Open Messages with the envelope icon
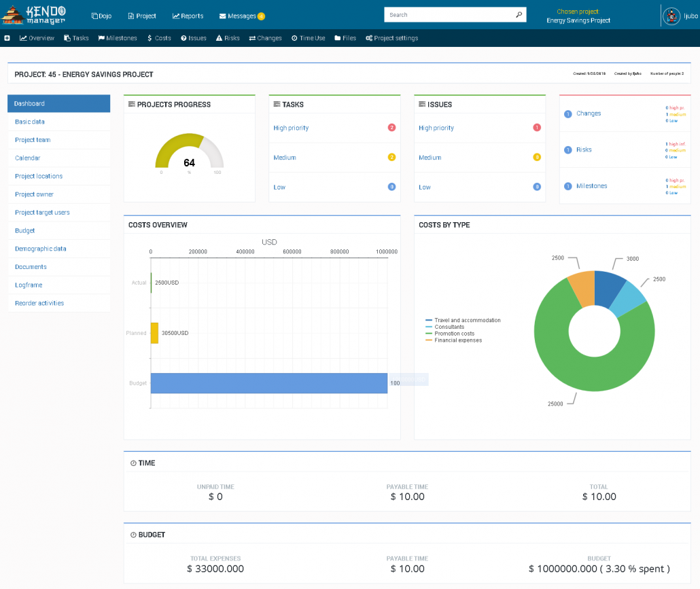Screen dimensions: 700x589 (222, 15)
